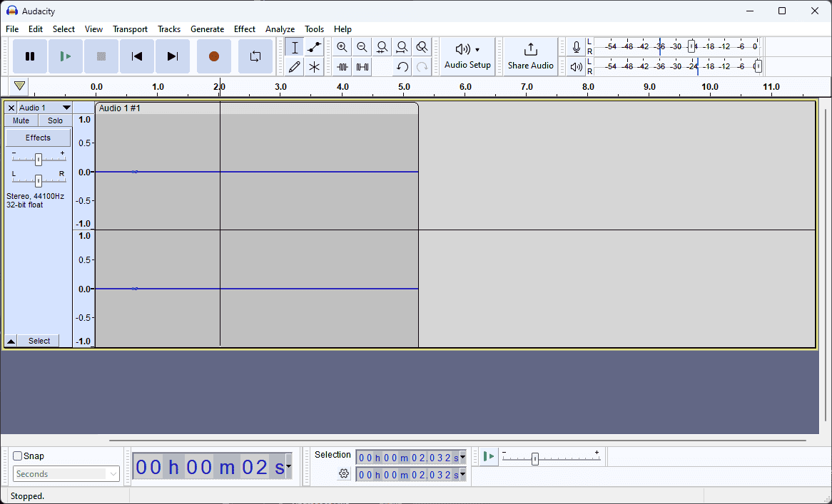Open the Help menu
Viewport: 832px width, 504px height.
(x=343, y=29)
